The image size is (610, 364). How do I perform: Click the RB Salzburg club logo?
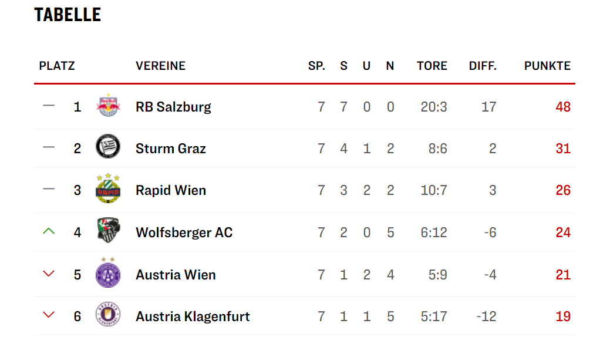[108, 106]
